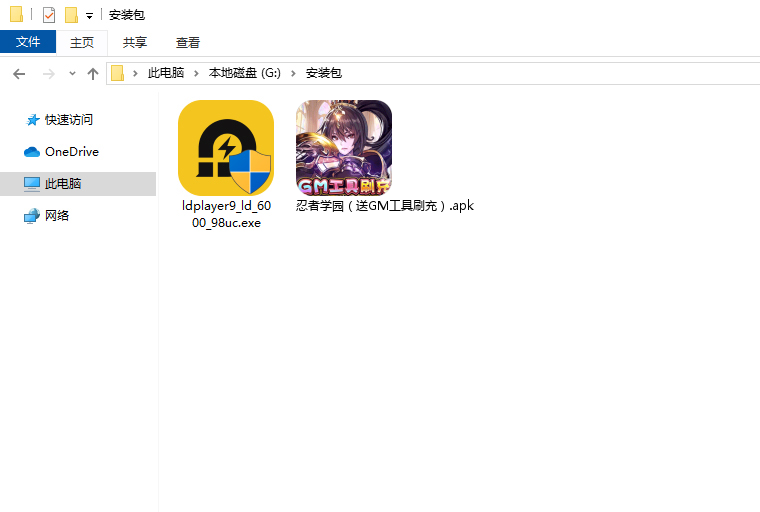Expand the chevron before 此电脑 in address bar

point(135,74)
